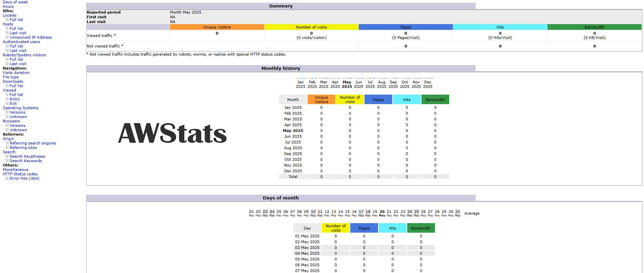Click the icon beside Browsers' Unknown
The width and height of the screenshot is (644, 273).
[7, 130]
